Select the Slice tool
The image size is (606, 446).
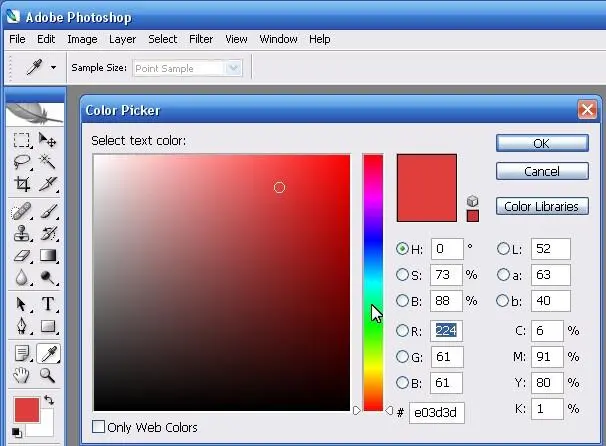48,184
